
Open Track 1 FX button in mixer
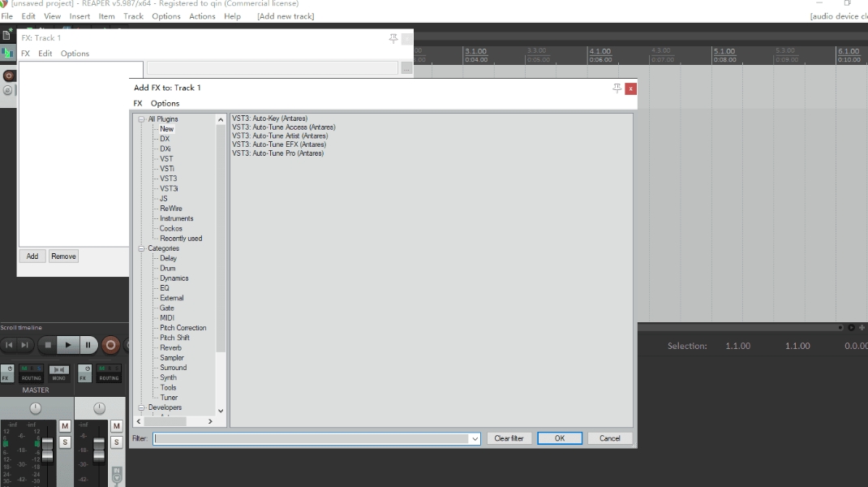pyautogui.click(x=84, y=373)
